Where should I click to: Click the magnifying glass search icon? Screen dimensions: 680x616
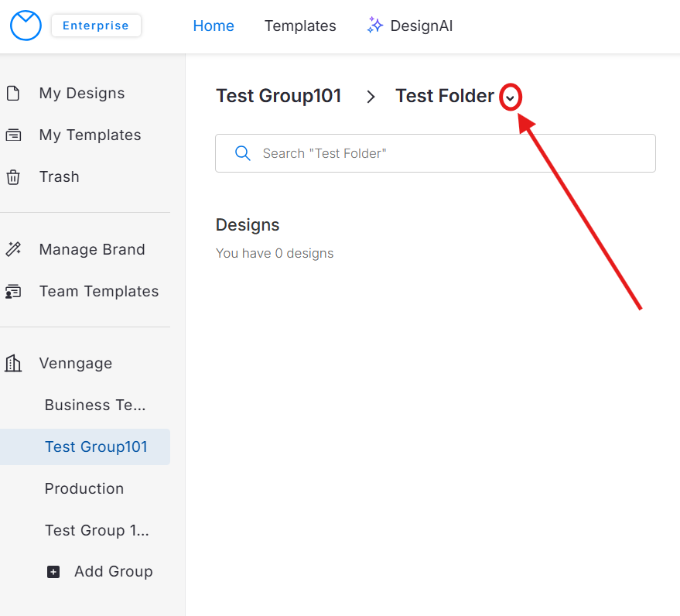[x=243, y=153]
